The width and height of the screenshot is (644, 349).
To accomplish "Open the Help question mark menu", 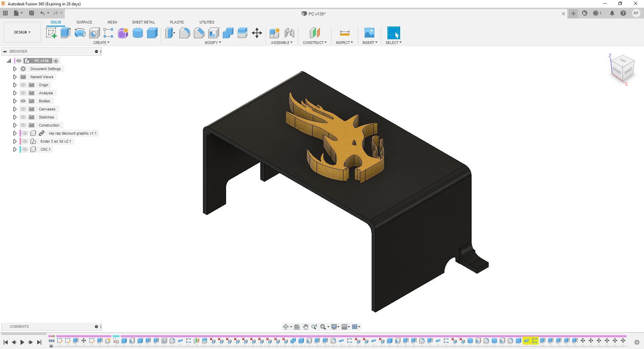I will click(x=623, y=13).
